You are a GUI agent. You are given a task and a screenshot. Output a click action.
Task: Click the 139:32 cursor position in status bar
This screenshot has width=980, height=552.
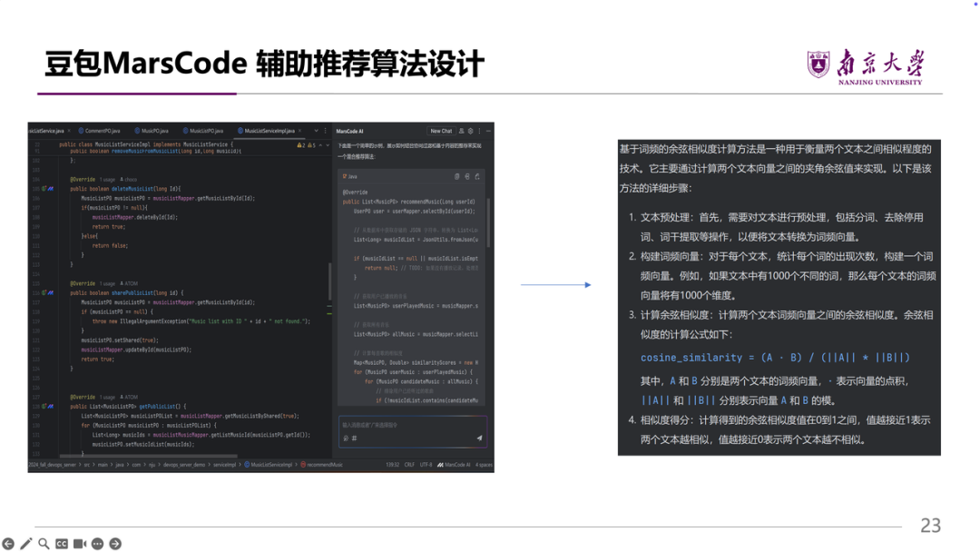(393, 465)
